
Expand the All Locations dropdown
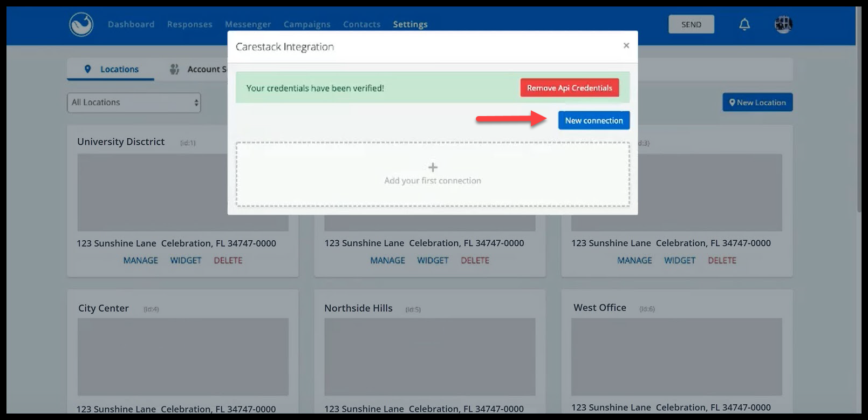point(134,103)
